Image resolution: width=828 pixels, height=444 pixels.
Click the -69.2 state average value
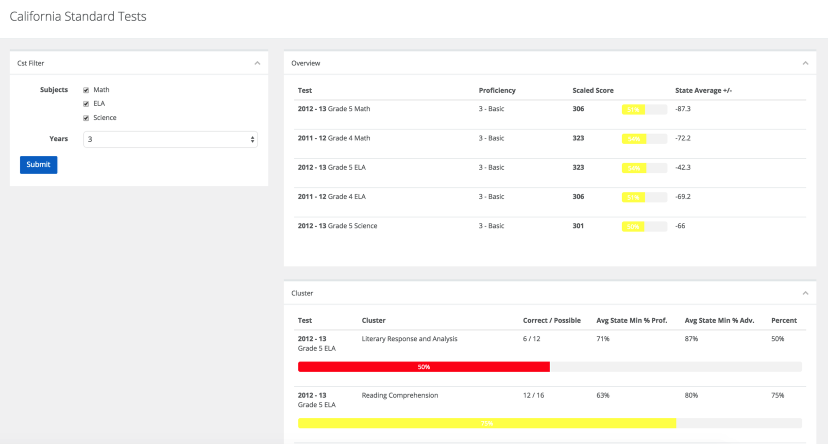pyautogui.click(x=683, y=196)
